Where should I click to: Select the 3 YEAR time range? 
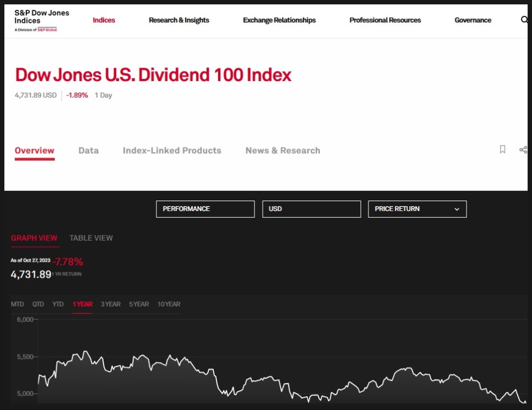(x=111, y=304)
